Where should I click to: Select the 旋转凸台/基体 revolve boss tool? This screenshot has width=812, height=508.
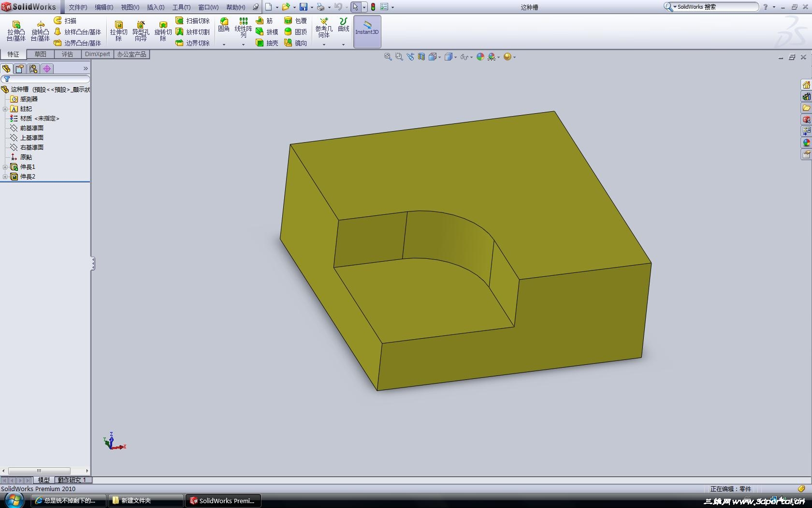(41, 31)
